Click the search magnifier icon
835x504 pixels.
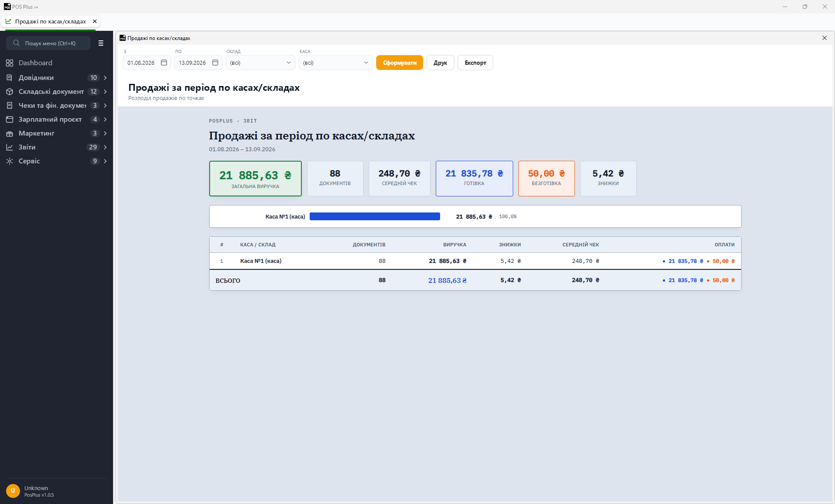click(17, 43)
